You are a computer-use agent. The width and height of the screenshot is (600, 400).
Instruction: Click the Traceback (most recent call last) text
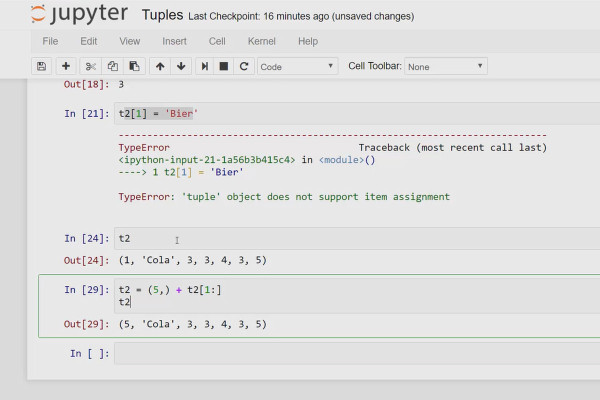(x=453, y=148)
